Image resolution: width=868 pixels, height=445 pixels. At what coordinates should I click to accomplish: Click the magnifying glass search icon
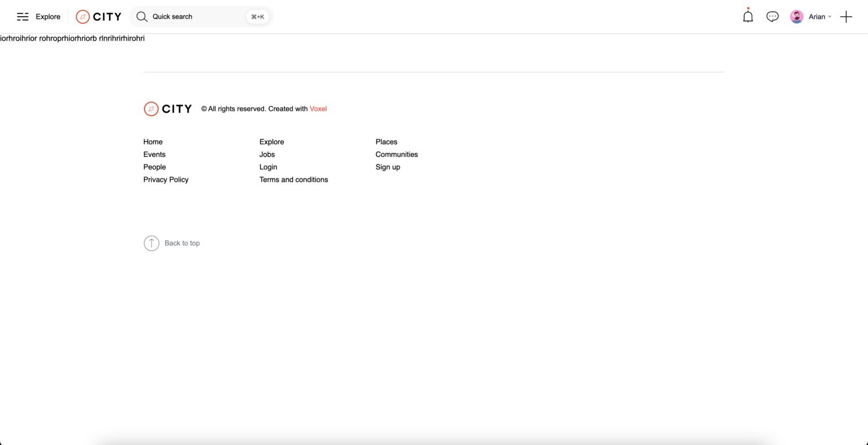click(x=142, y=17)
